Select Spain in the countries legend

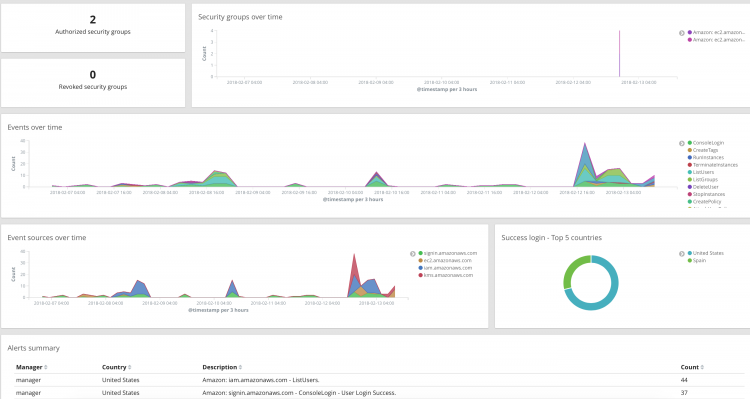[696, 260]
